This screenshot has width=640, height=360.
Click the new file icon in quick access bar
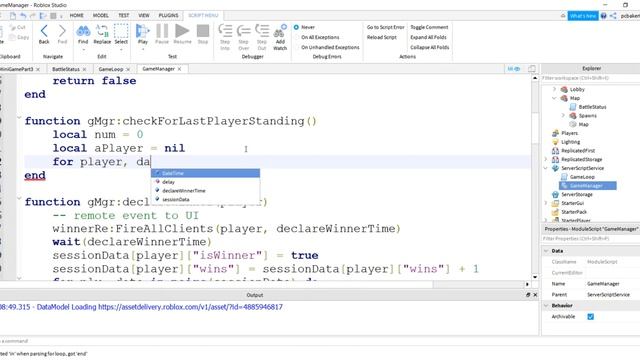(x=13, y=16)
